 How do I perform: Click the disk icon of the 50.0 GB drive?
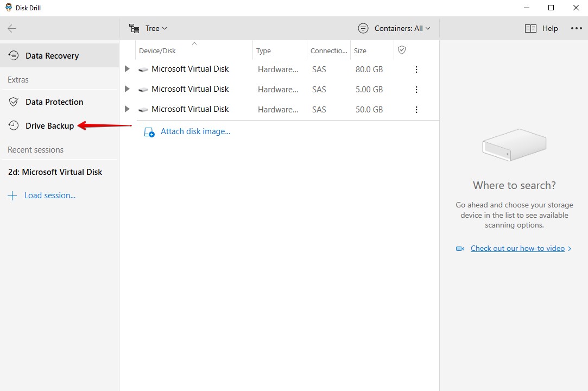(143, 110)
